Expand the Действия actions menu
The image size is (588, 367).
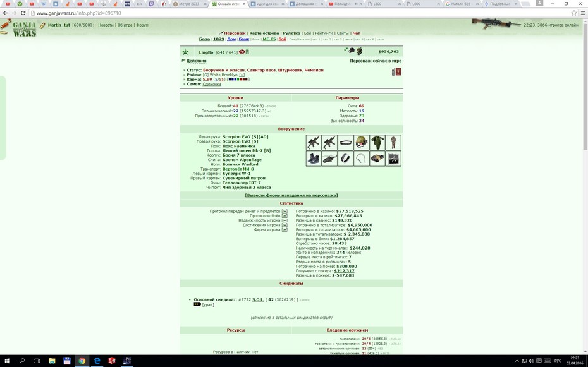coord(196,61)
